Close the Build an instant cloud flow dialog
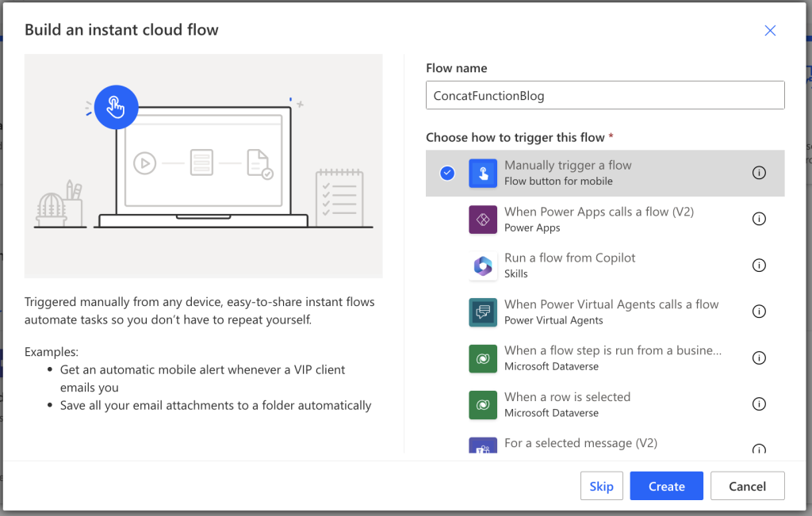This screenshot has width=812, height=516. pyautogui.click(x=770, y=31)
